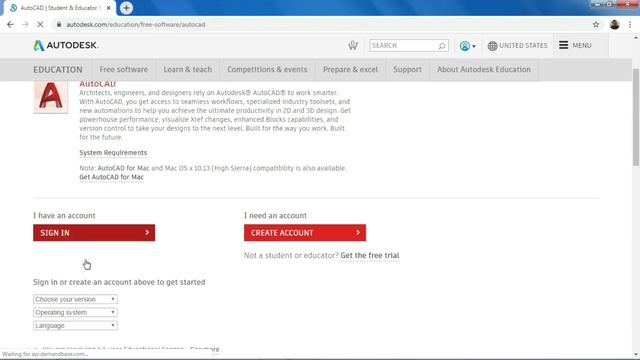
Task: Open Competitions & events menu
Action: click(x=267, y=69)
